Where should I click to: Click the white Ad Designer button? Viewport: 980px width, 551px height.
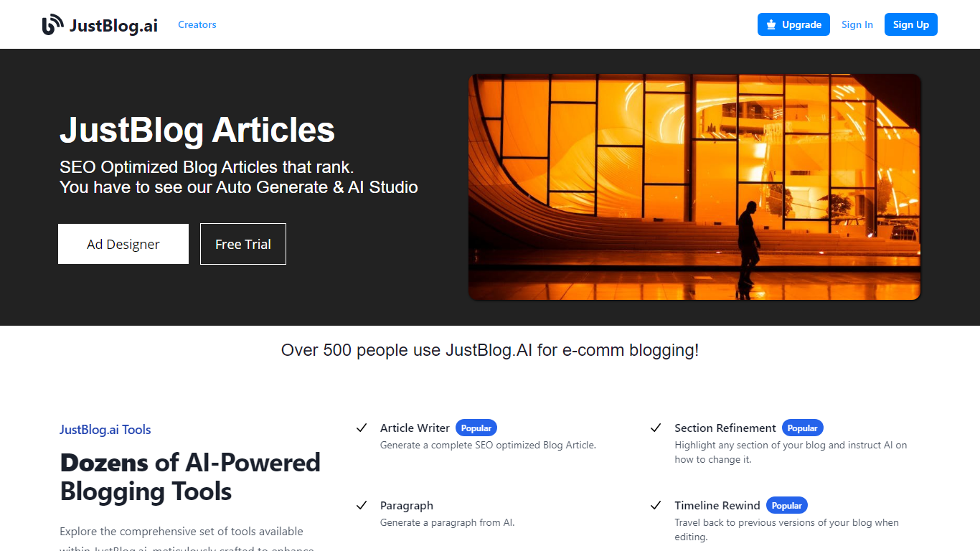click(123, 244)
